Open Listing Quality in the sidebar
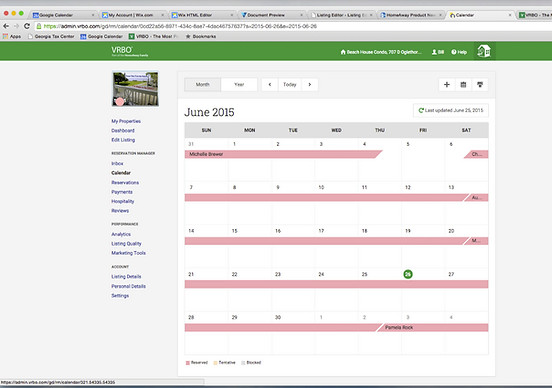 (x=126, y=244)
